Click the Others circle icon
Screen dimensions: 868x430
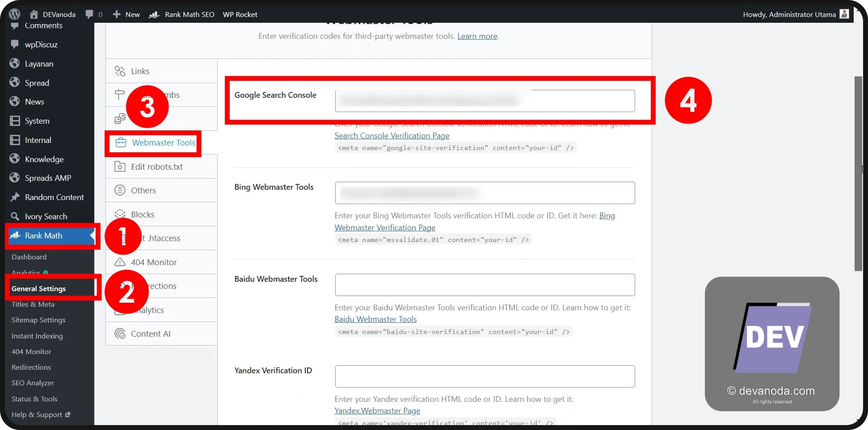tap(120, 190)
